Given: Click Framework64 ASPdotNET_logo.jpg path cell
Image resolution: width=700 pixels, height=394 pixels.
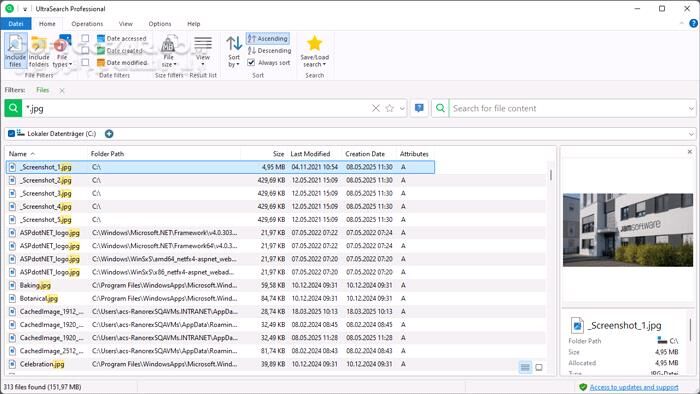Looking at the screenshot, I should [165, 246].
